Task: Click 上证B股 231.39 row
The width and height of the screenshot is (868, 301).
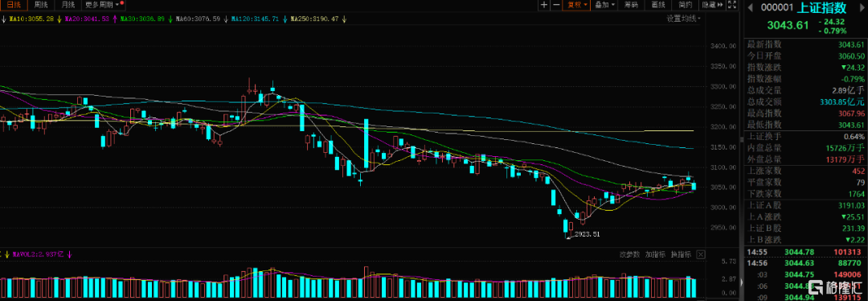Action: [x=805, y=229]
